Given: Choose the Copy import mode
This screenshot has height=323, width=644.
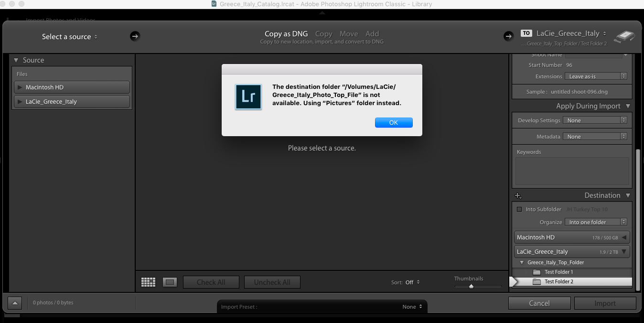Looking at the screenshot, I should tap(323, 34).
